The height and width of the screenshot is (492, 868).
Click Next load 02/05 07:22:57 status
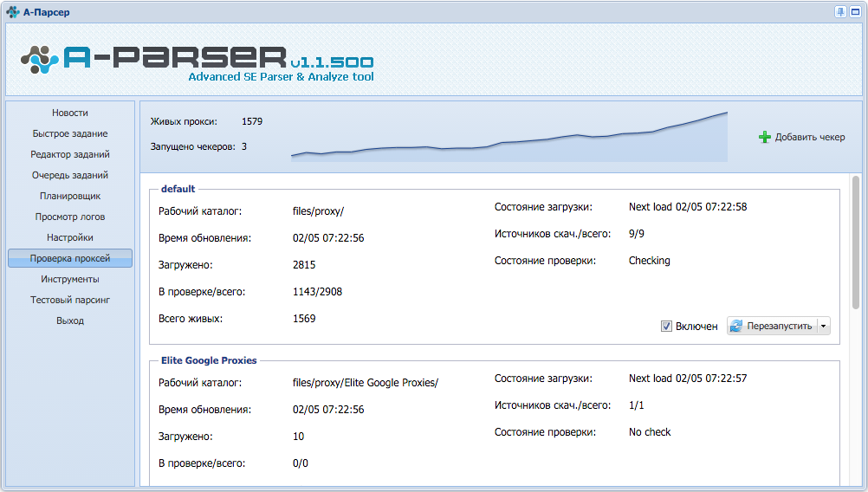click(688, 379)
